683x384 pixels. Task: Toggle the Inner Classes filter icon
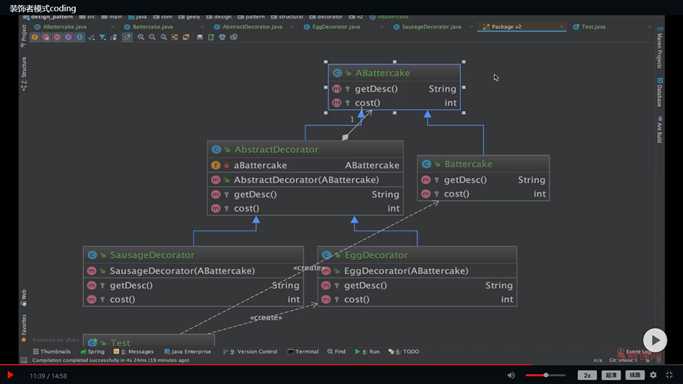pos(80,37)
